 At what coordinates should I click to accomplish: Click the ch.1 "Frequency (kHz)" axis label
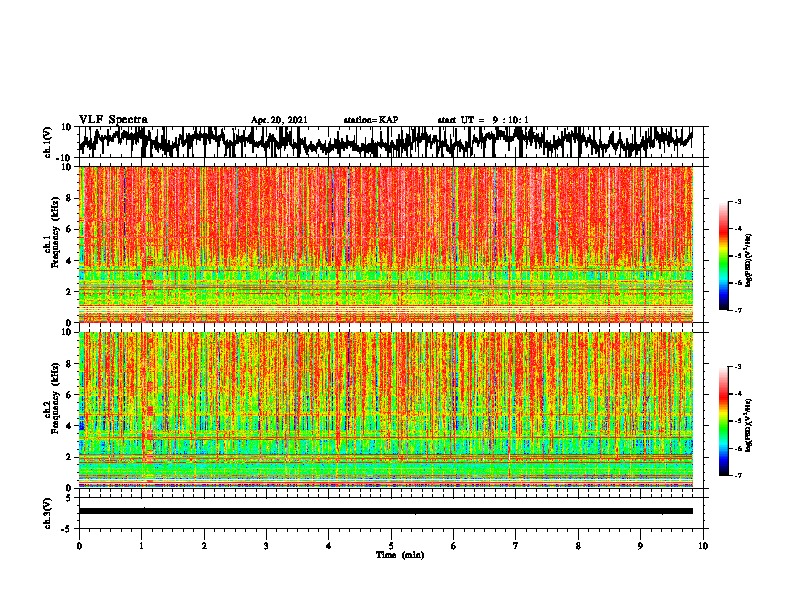55,233
